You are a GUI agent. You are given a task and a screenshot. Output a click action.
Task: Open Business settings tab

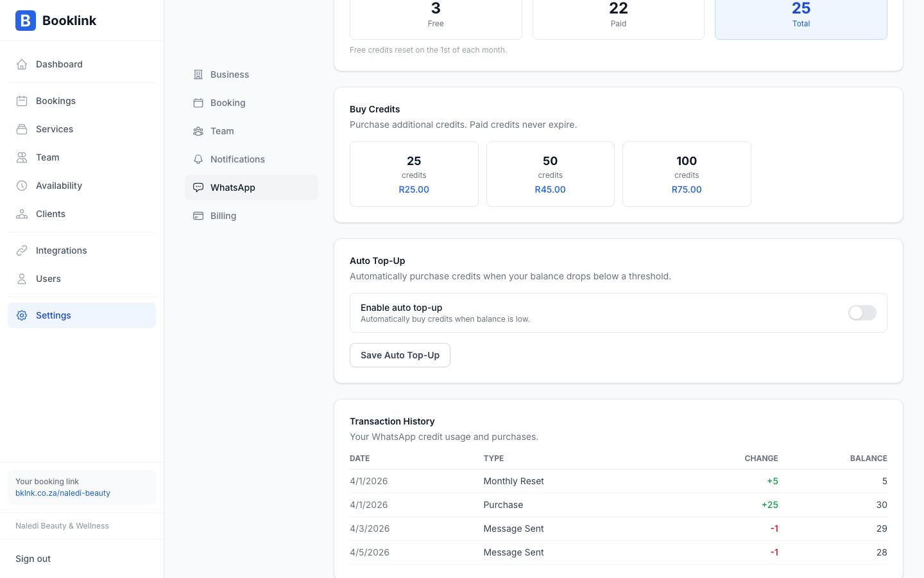coord(229,74)
